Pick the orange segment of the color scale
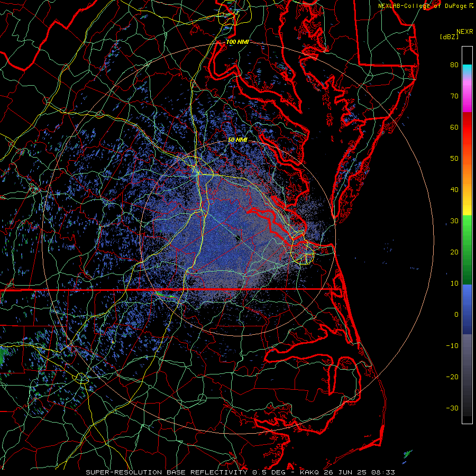The image size is (476, 476). coord(467,173)
